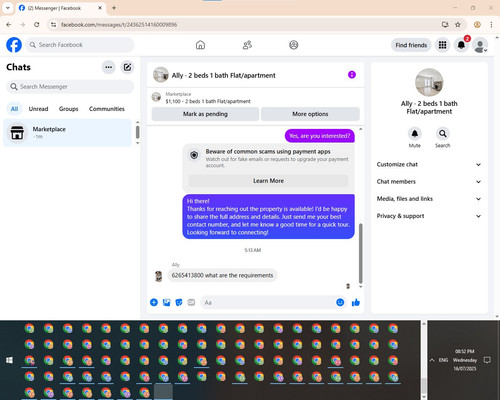This screenshot has width=500, height=400.
Task: Choose a sticker icon
Action: pyautogui.click(x=179, y=302)
